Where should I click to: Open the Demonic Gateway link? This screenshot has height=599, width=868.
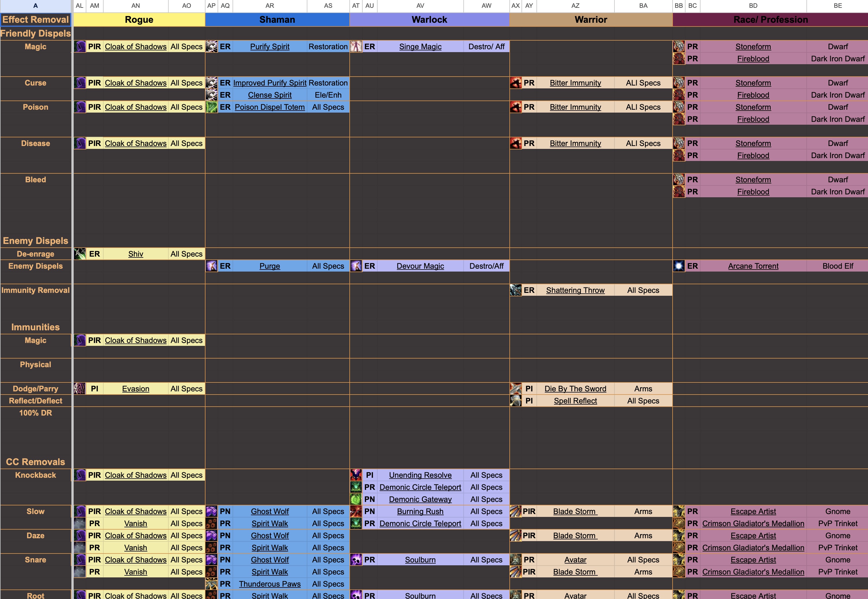420,499
